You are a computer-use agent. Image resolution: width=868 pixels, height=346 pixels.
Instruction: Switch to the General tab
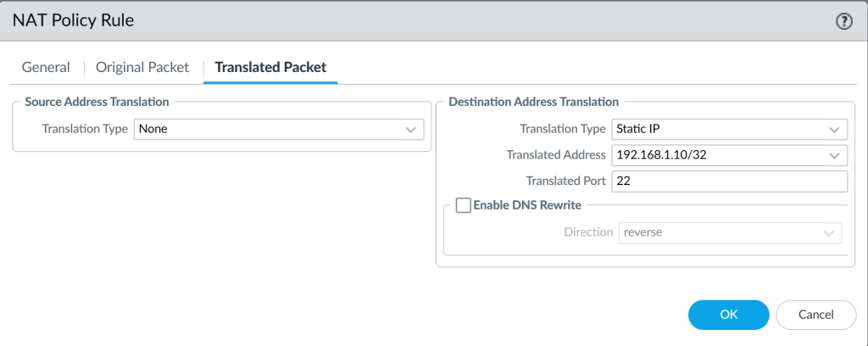(46, 68)
